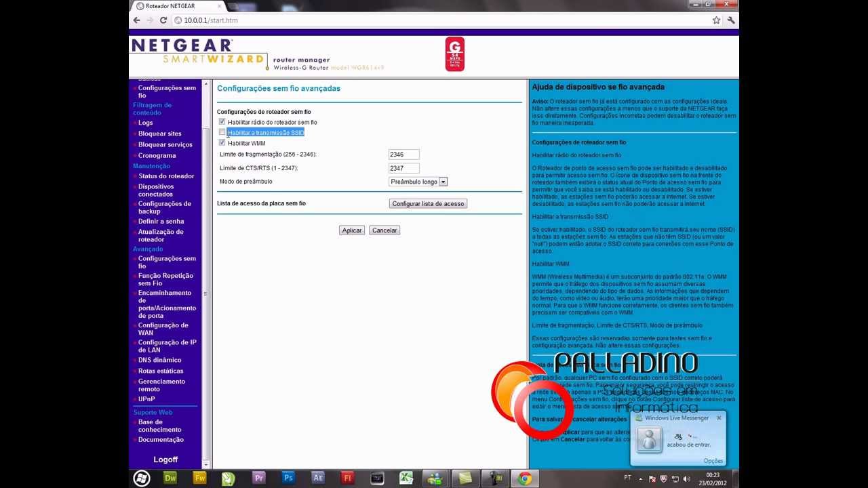868x488 pixels.
Task: Open Função Repetição sem Fio
Action: click(x=165, y=279)
